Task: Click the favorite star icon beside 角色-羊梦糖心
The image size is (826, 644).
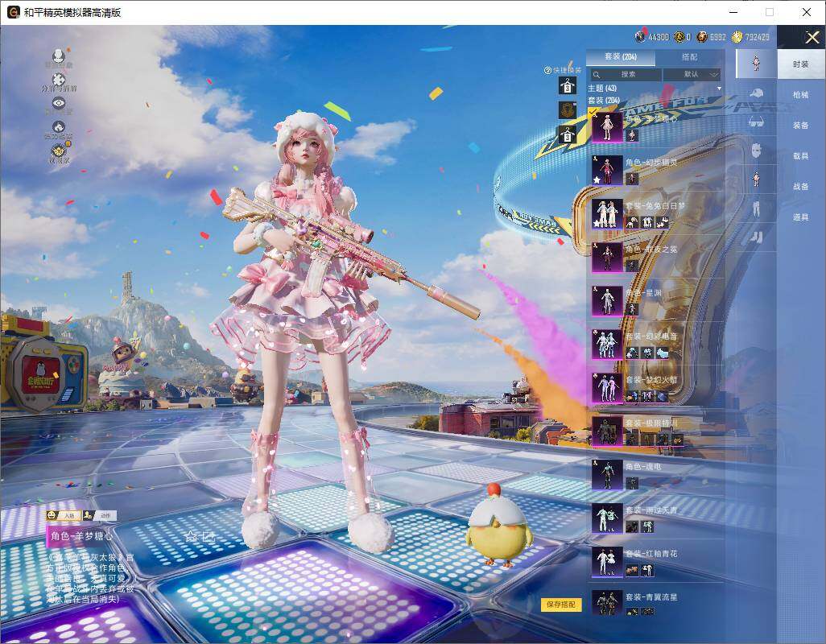Action: point(191,535)
